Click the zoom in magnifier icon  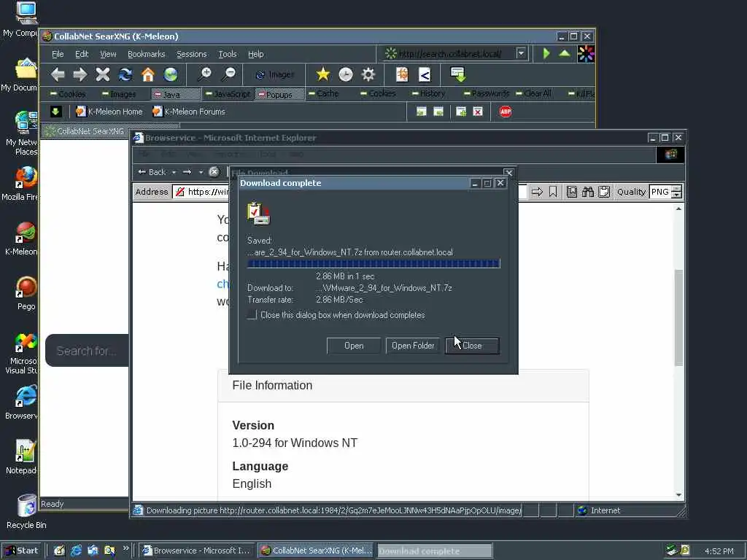click(x=205, y=74)
